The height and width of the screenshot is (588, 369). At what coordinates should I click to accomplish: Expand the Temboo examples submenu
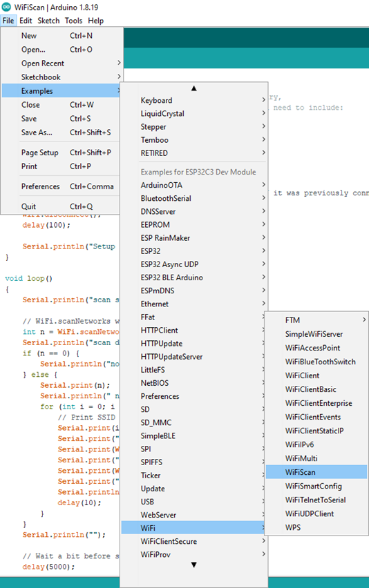tap(193, 140)
